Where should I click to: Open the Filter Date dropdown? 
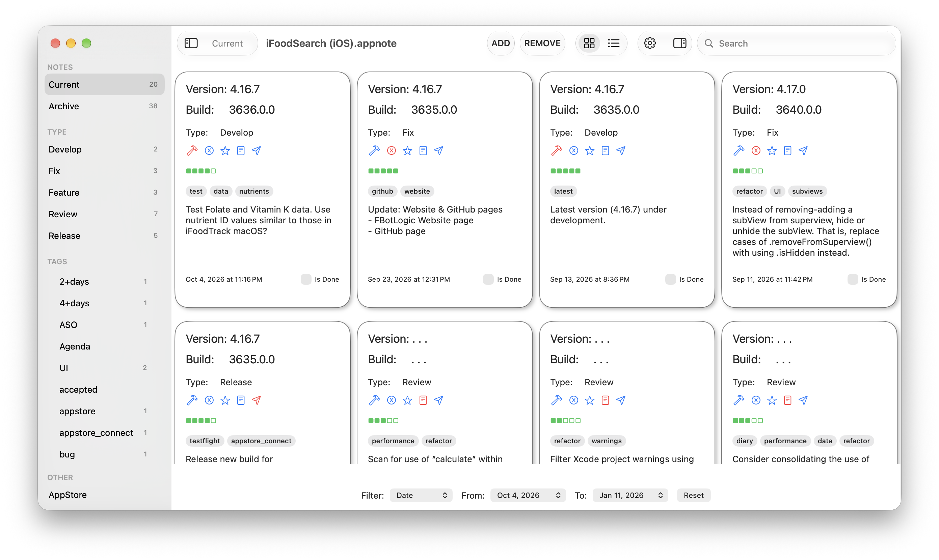tap(421, 496)
